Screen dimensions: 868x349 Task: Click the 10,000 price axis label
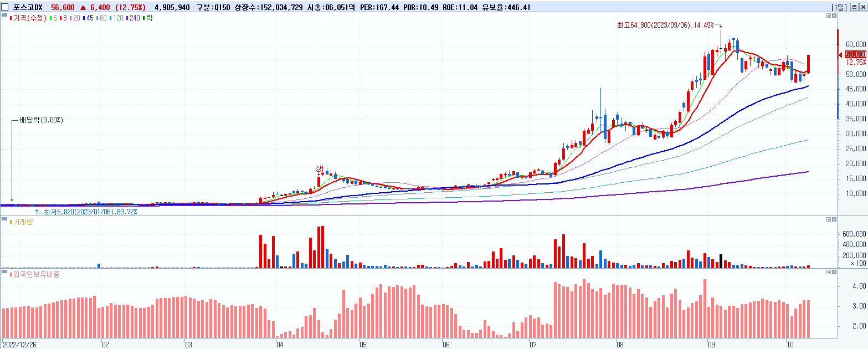(x=856, y=193)
